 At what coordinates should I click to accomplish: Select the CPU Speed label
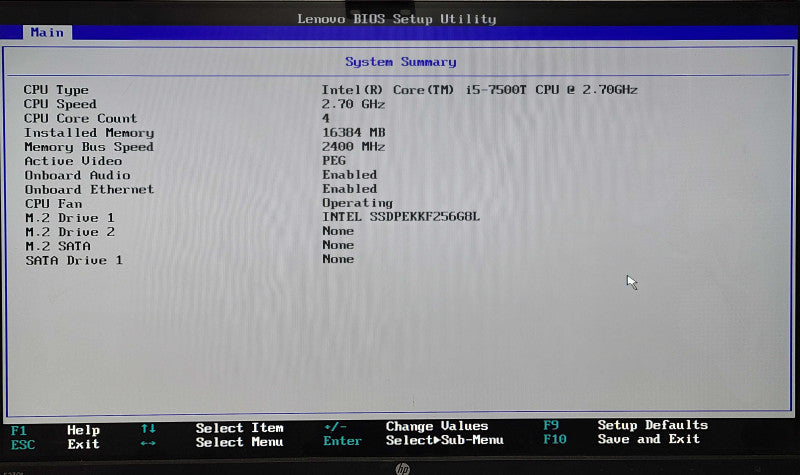[60, 104]
